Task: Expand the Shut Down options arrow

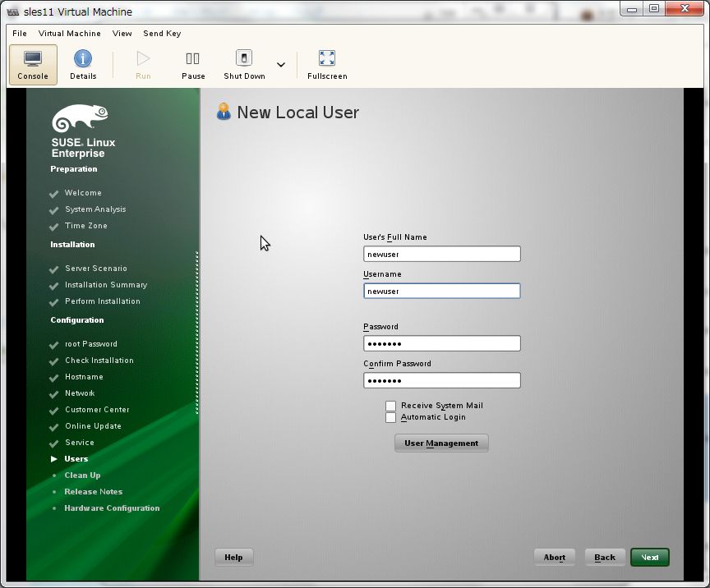Action: point(281,65)
